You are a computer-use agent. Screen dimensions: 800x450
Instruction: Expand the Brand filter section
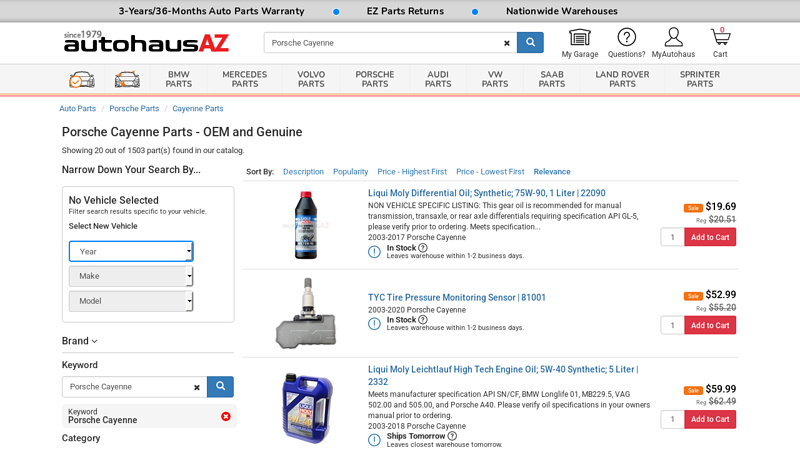coord(80,341)
